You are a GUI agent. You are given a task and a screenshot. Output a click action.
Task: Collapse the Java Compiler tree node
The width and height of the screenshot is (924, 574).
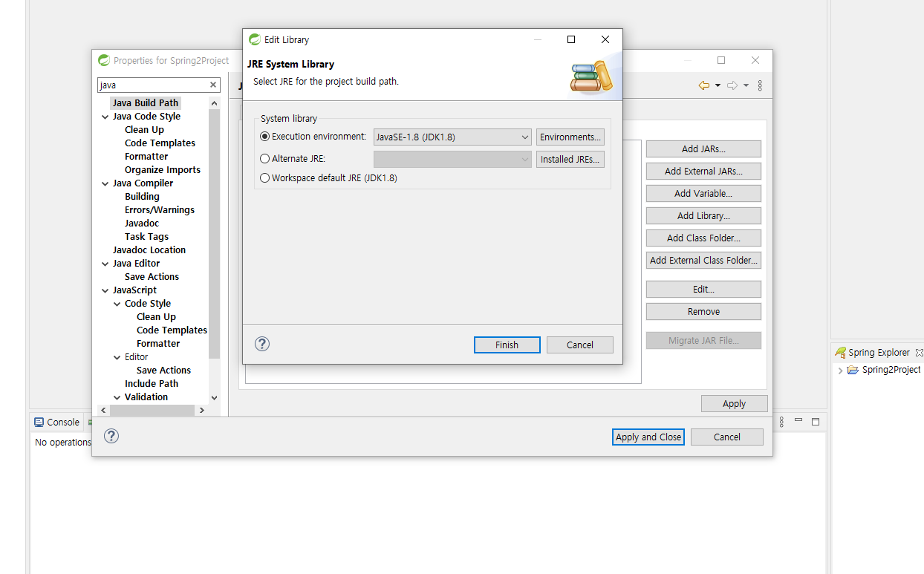pos(105,183)
